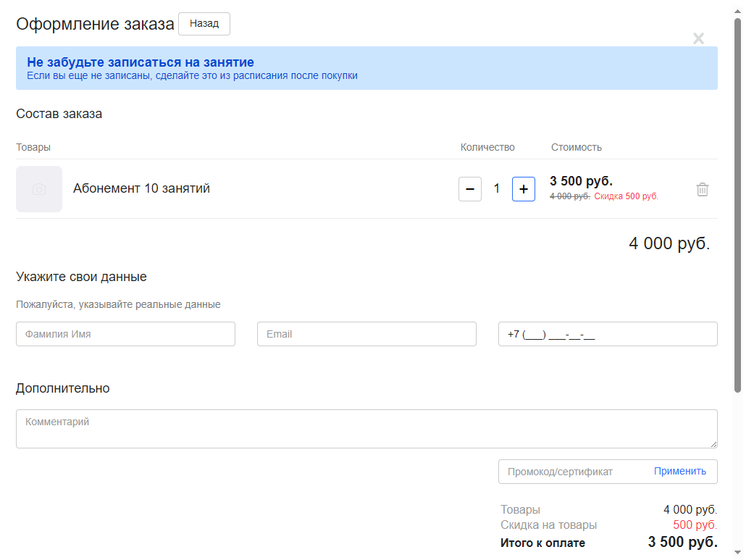754x560 pixels.
Task: Decrease subscription quantity with minus button
Action: click(x=470, y=189)
